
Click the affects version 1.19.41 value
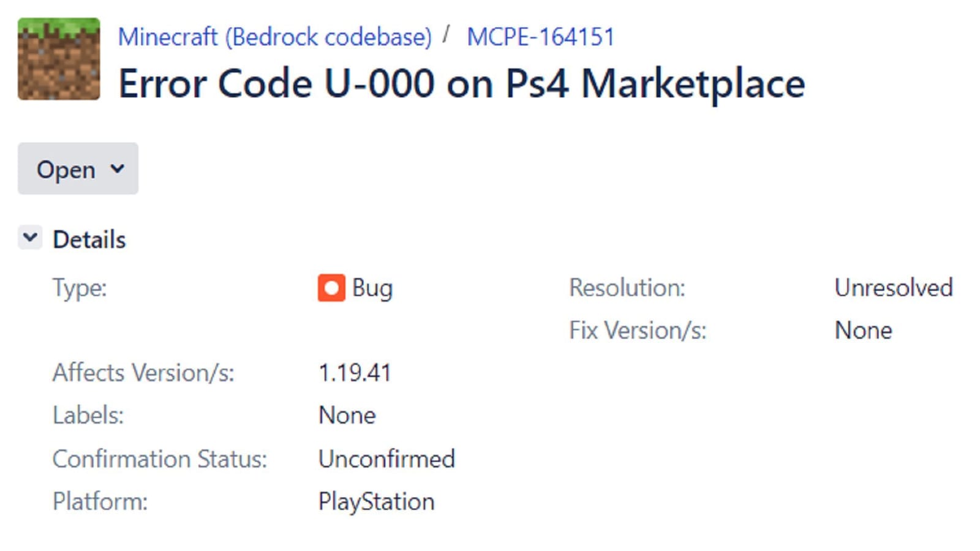(355, 372)
